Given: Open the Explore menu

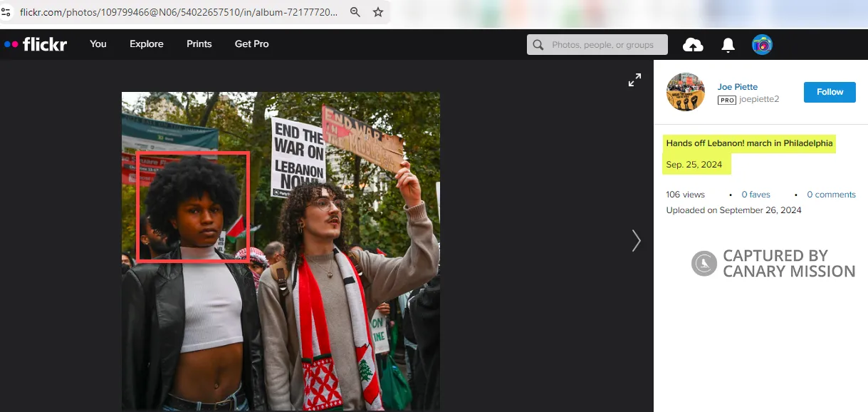Looking at the screenshot, I should pyautogui.click(x=147, y=44).
